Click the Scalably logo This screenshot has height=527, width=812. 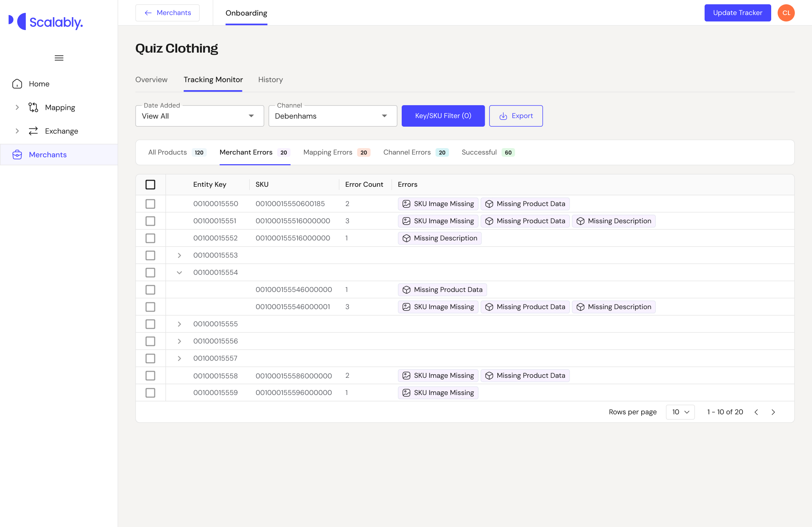click(x=46, y=22)
